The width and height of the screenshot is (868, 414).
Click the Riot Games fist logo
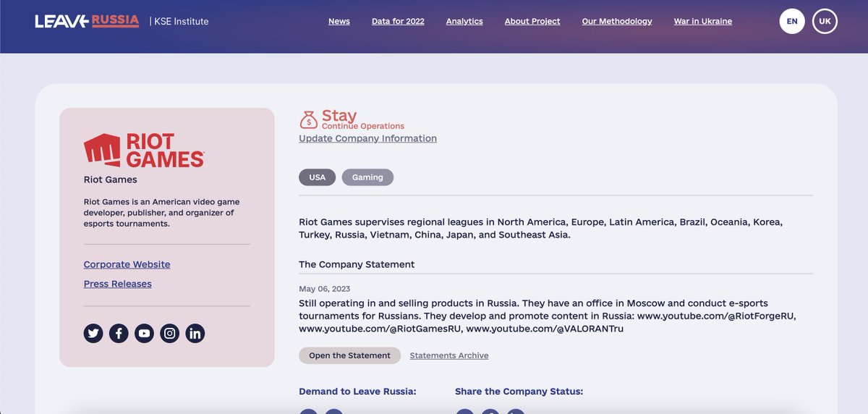144,150
